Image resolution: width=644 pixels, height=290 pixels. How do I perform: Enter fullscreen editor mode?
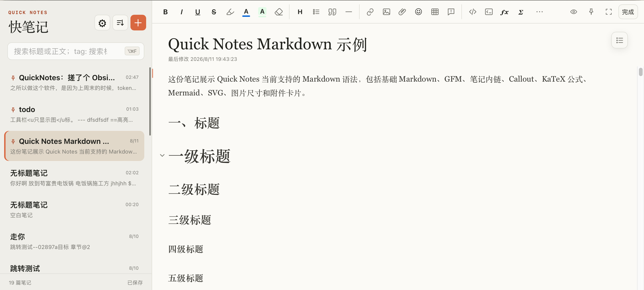pos(609,12)
